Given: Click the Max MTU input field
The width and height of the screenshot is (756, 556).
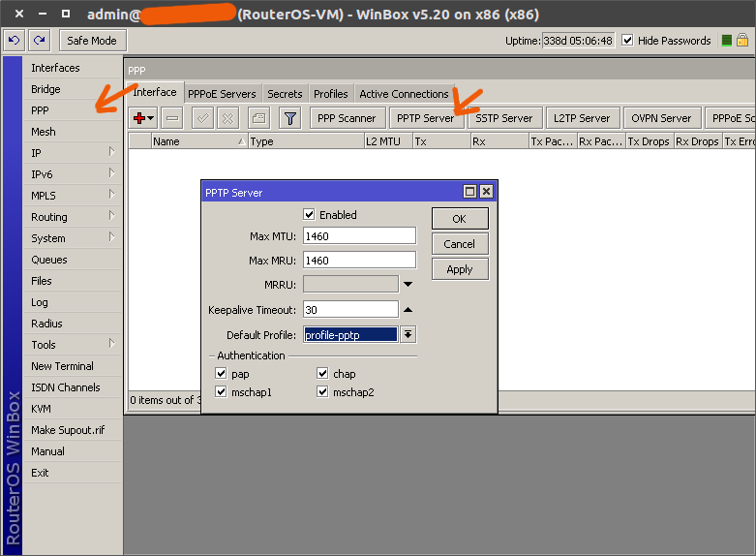Looking at the screenshot, I should click(x=359, y=236).
